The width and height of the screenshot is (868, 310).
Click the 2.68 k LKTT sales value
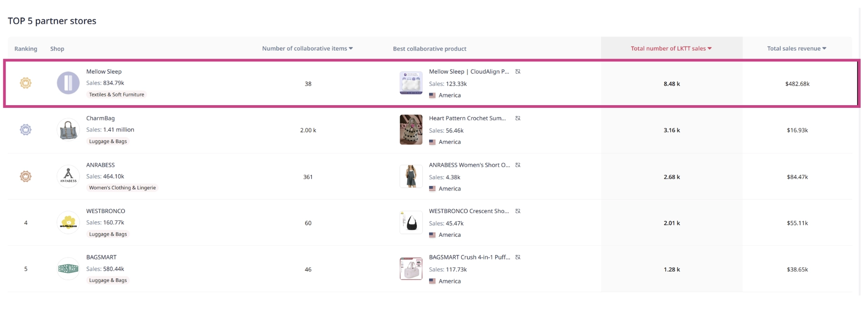672,177
